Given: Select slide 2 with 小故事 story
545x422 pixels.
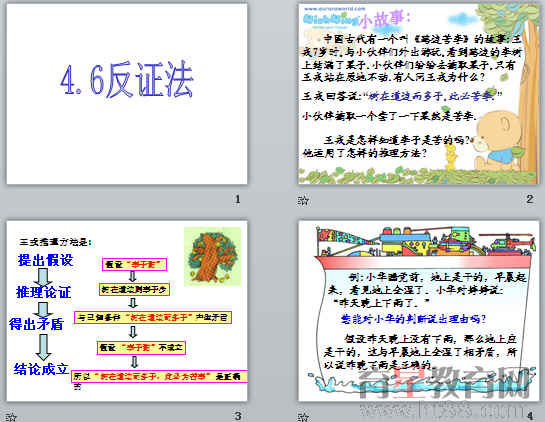Looking at the screenshot, I should click(419, 94).
